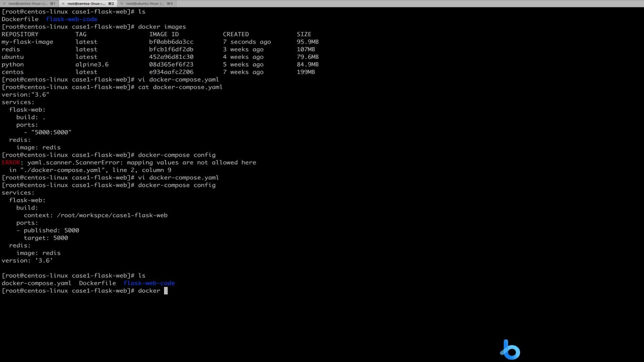Viewport: 644px width, 362px height.
Task: Click the red ERROR word
Action: pyautogui.click(x=11, y=163)
